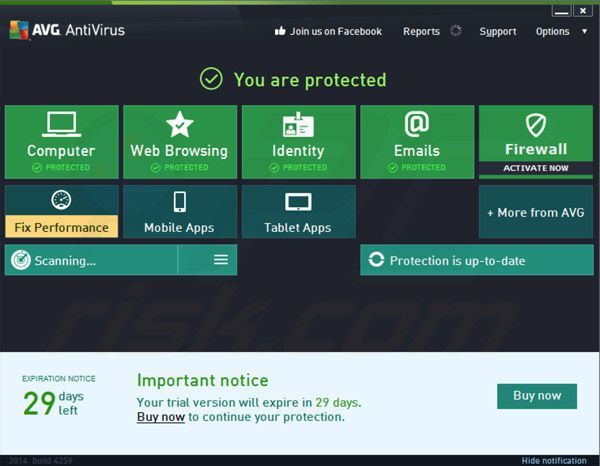The height and width of the screenshot is (466, 600).
Task: Click the spinning Reports progress indicator
Action: pyautogui.click(x=455, y=31)
